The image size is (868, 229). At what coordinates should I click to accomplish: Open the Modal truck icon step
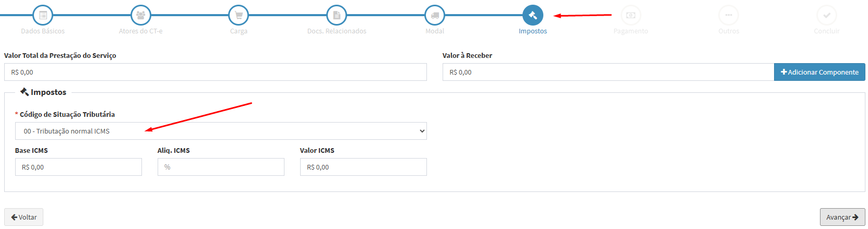(x=435, y=15)
